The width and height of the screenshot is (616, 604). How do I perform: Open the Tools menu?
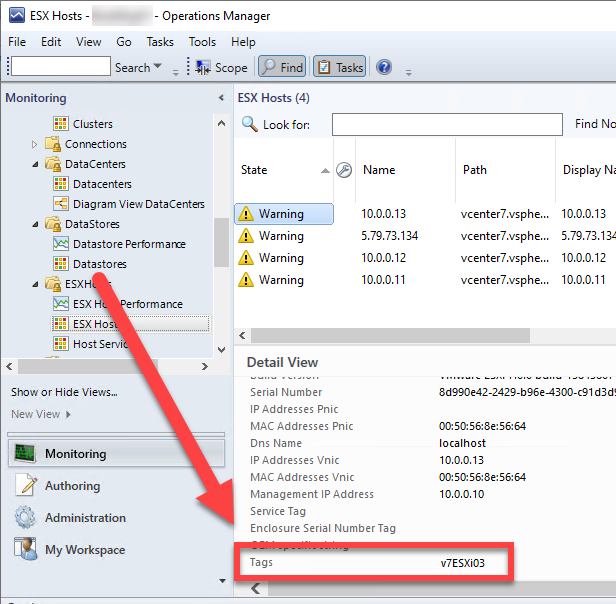[202, 42]
